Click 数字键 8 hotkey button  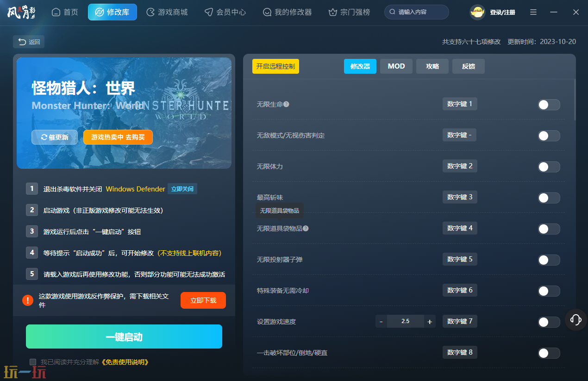click(x=460, y=352)
